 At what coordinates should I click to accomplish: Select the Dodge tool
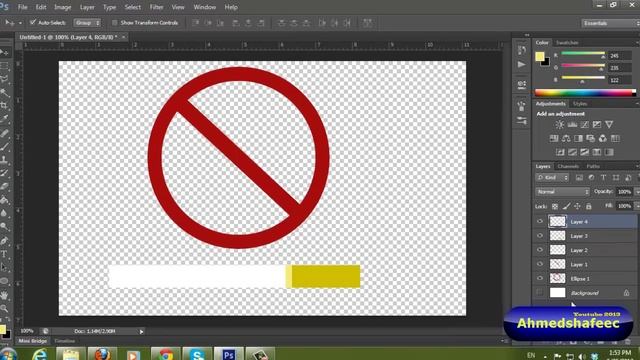[x=4, y=227]
